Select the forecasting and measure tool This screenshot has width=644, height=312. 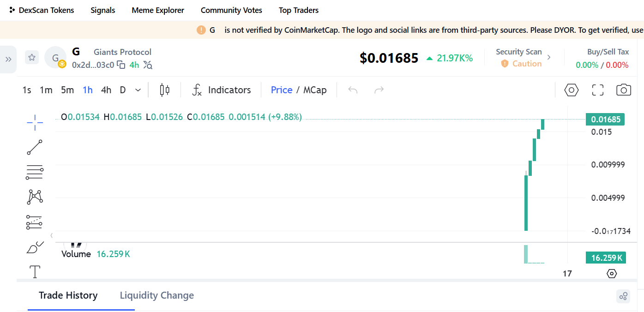click(35, 222)
